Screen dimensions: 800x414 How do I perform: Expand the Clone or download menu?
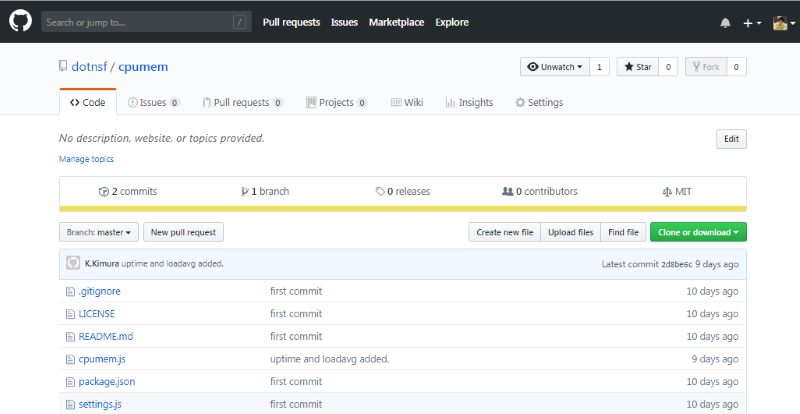point(698,232)
